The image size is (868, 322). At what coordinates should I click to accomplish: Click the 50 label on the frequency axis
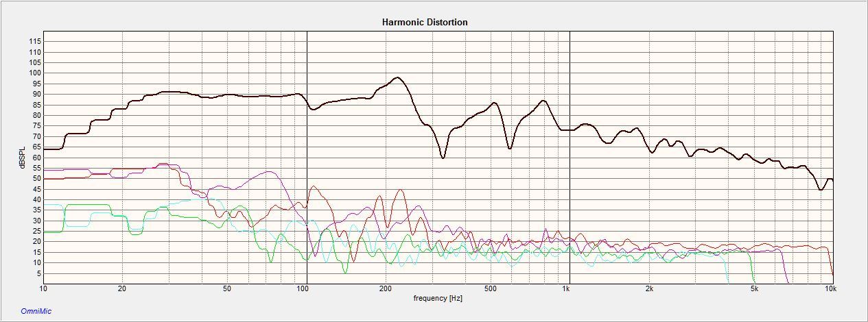(227, 289)
